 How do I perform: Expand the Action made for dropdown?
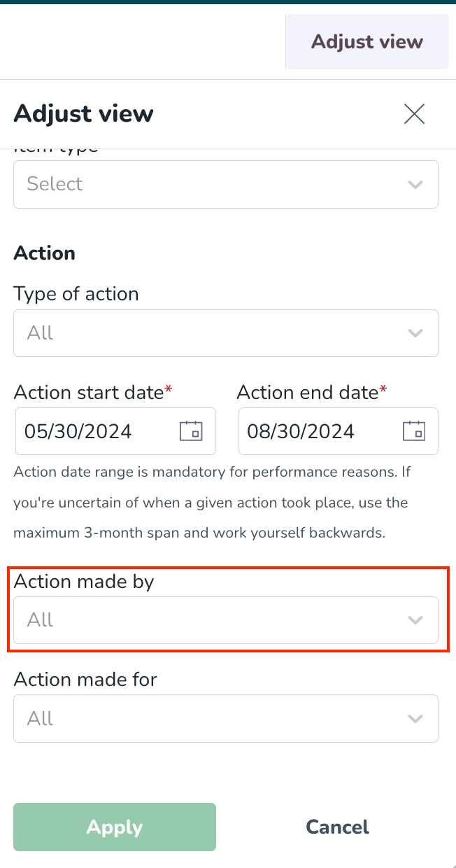click(226, 718)
